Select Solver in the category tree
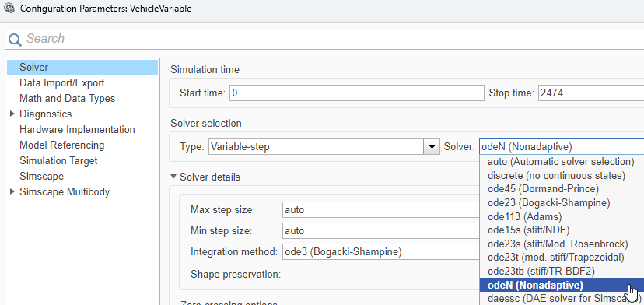Screen dimensions: 644x305 click(82, 68)
